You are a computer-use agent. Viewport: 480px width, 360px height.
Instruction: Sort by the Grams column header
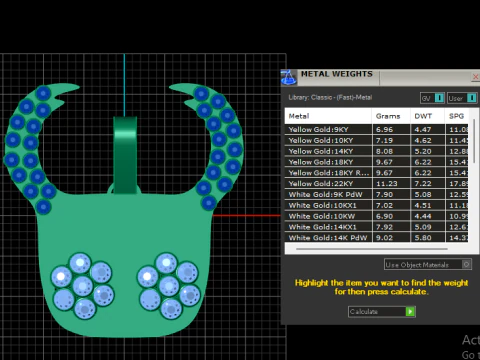[x=391, y=116]
